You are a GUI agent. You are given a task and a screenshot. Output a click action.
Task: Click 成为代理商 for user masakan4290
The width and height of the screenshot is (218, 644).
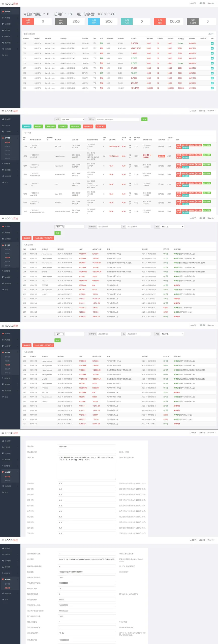pos(206,173)
